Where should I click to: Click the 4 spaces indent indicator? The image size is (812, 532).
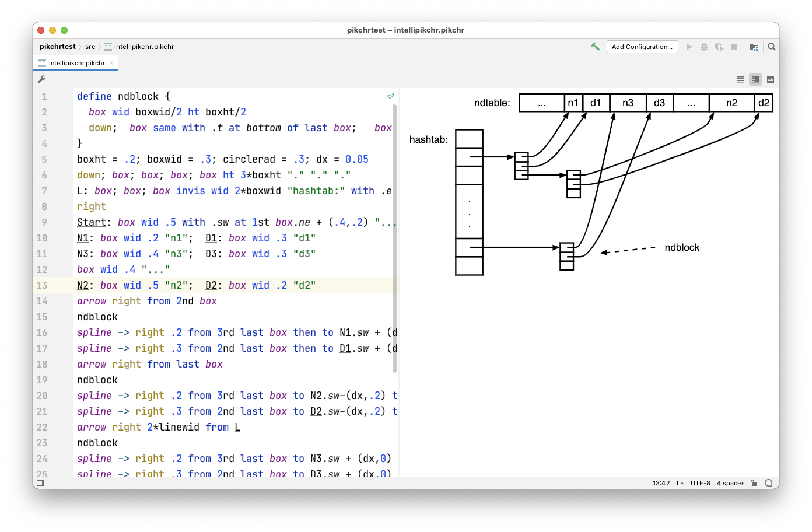click(731, 483)
